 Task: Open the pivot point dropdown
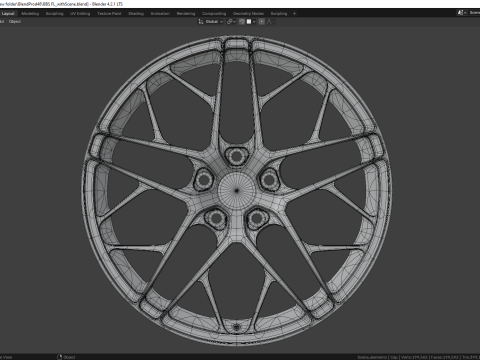pyautogui.click(x=231, y=22)
